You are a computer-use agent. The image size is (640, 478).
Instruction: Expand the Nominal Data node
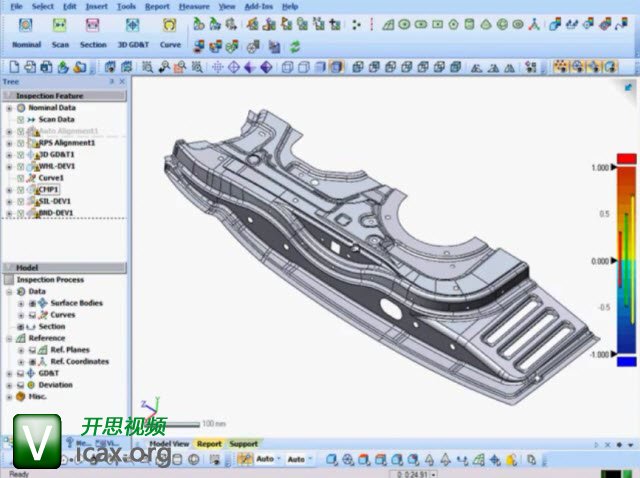coord(9,108)
